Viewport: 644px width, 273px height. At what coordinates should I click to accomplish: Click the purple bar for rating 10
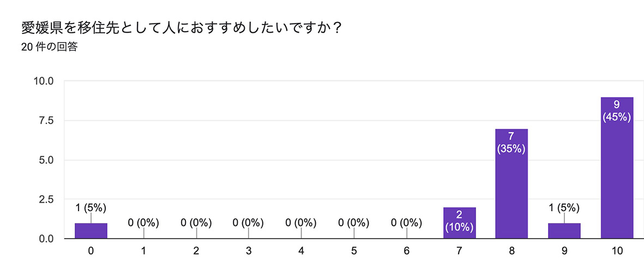pos(617,168)
